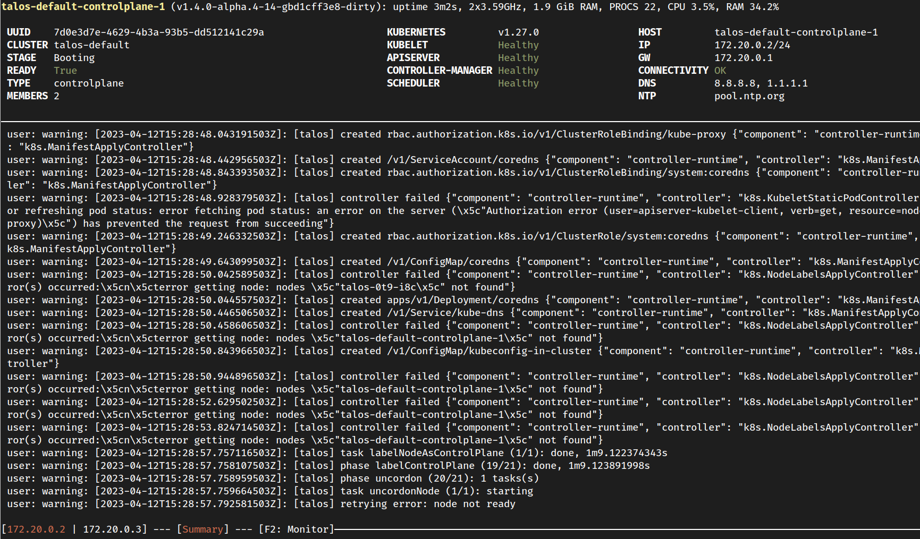Click the IP value 172.20.0.2/24
This screenshot has width=920, height=539.
coord(752,45)
